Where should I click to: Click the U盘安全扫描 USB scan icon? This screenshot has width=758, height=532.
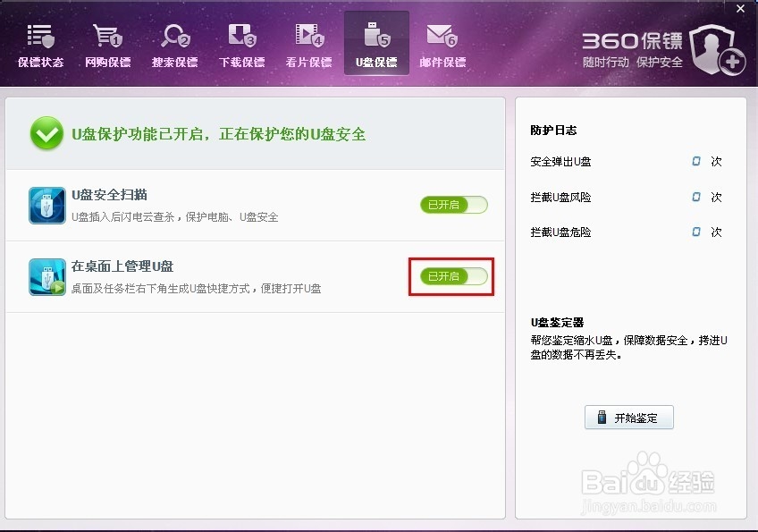pyautogui.click(x=46, y=206)
